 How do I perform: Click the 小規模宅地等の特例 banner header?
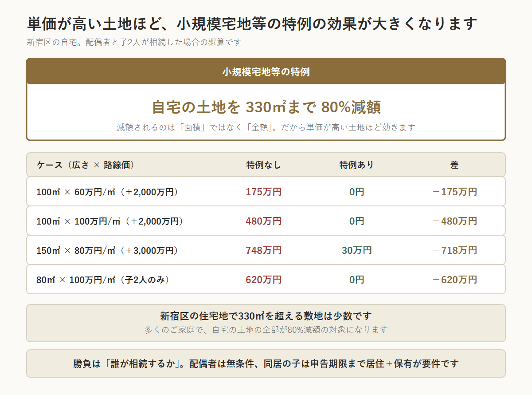coord(266,72)
